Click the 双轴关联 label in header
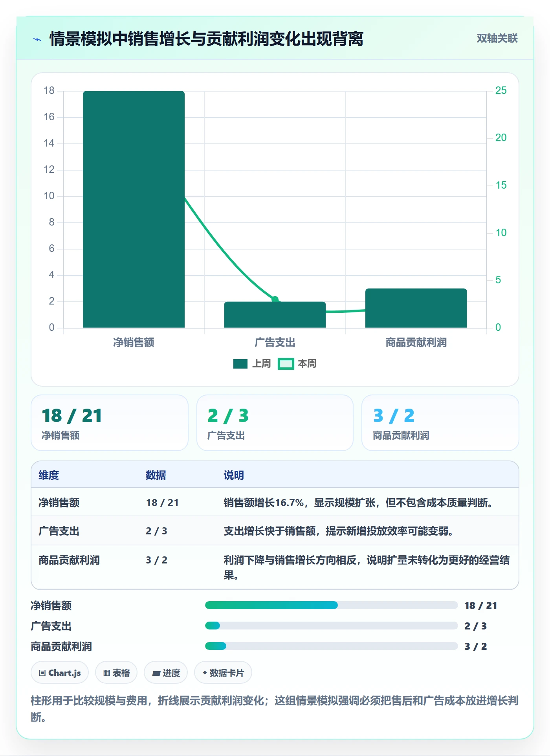Viewport: 550px width, 756px height. click(x=497, y=39)
